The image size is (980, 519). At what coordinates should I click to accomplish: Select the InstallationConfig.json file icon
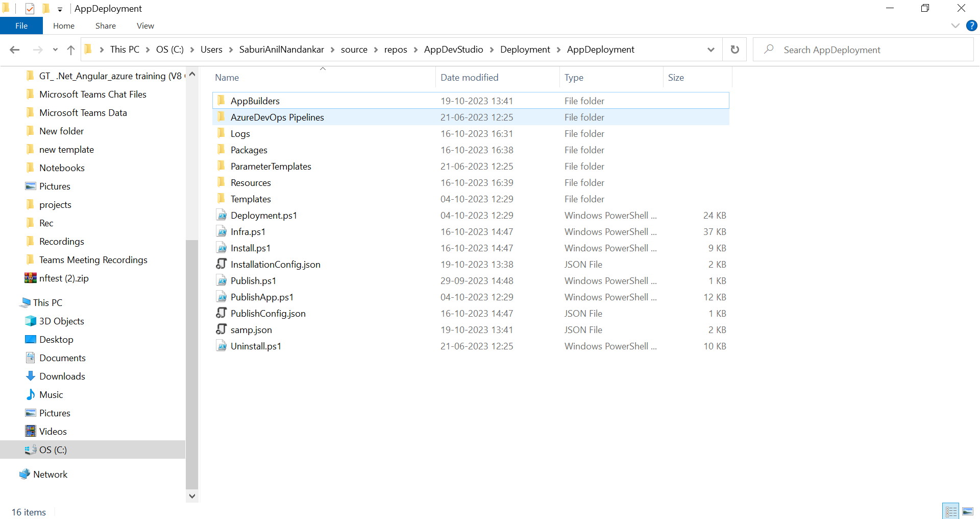point(222,264)
